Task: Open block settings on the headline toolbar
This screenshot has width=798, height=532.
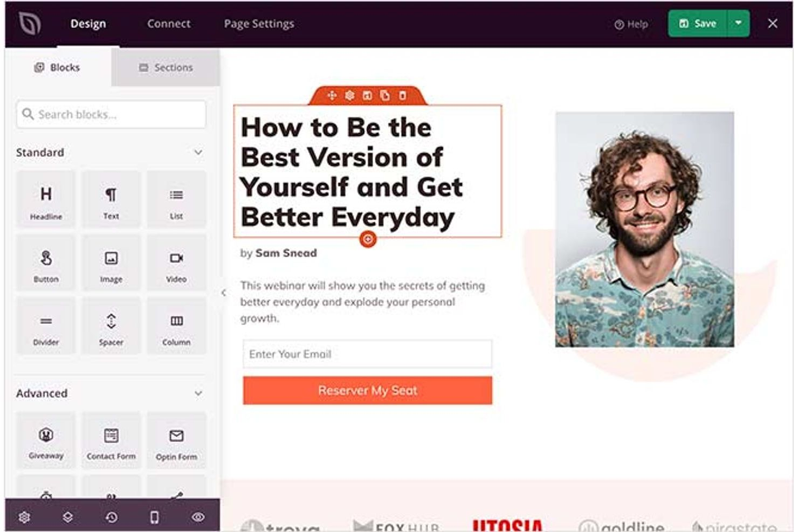Action: 349,94
